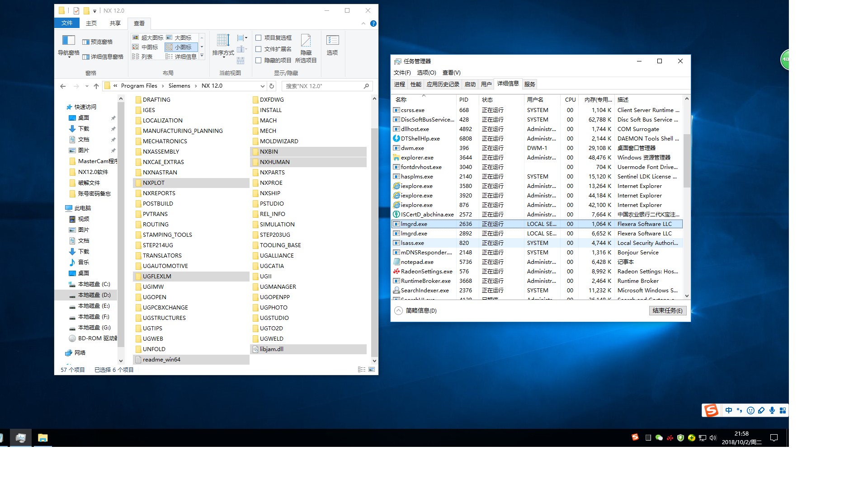This screenshot has width=868, height=488.
Task: Open File Explorer from the taskbar
Action: point(42,438)
